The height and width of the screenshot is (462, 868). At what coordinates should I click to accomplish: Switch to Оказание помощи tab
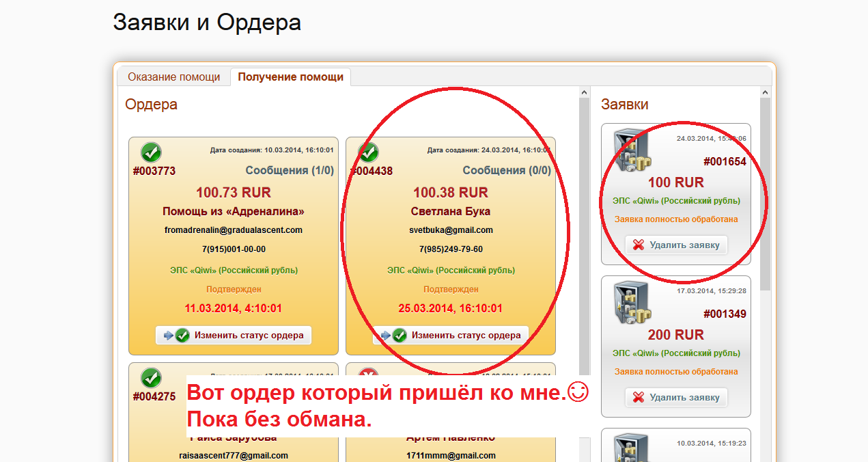[x=173, y=77]
